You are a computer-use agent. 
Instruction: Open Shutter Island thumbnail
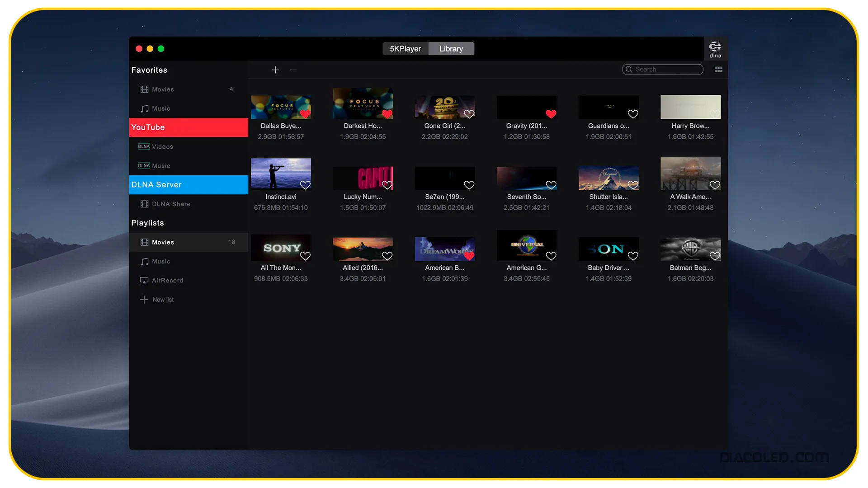point(609,178)
